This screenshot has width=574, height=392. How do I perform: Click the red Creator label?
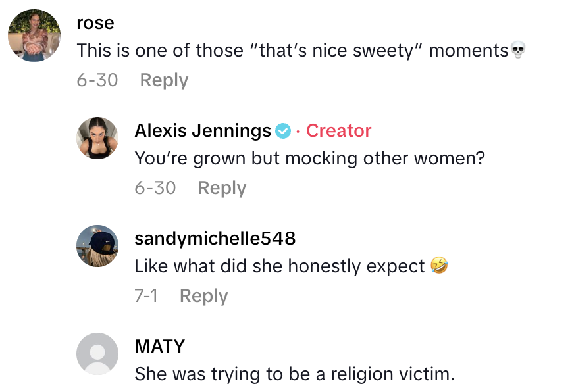338,131
